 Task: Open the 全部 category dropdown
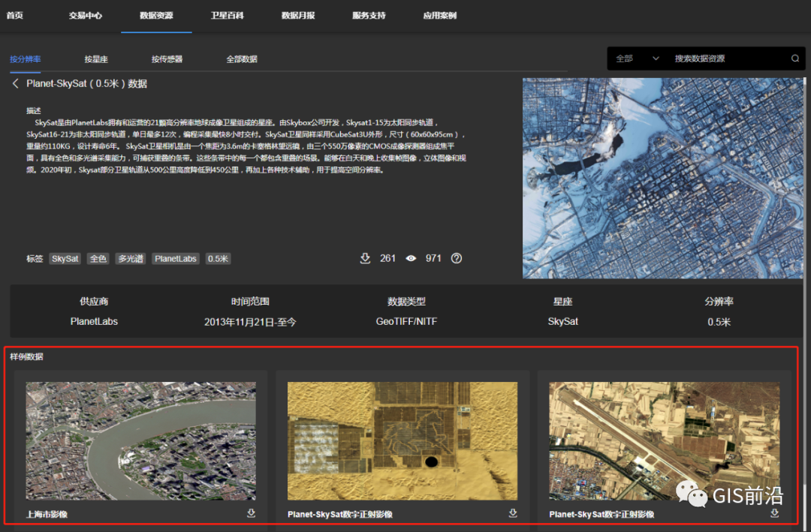638,59
